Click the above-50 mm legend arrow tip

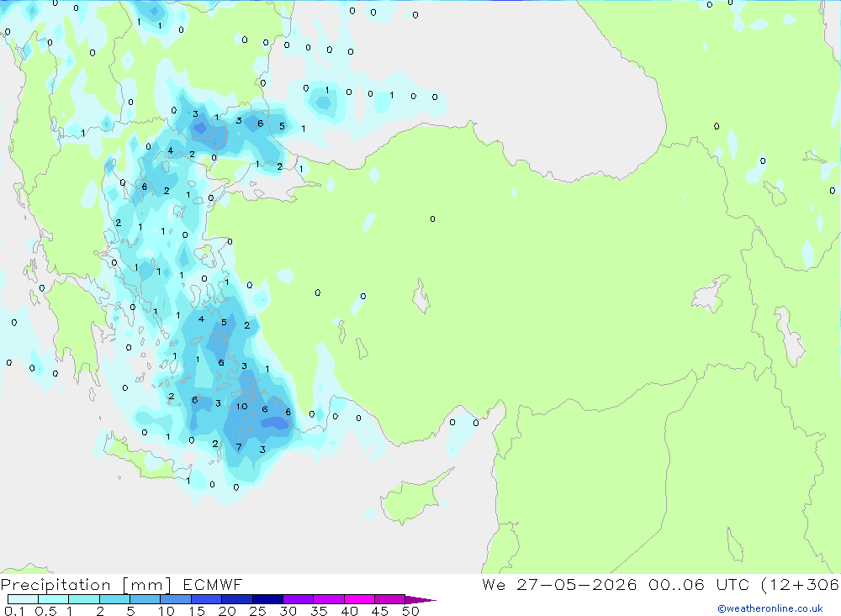tap(421, 600)
